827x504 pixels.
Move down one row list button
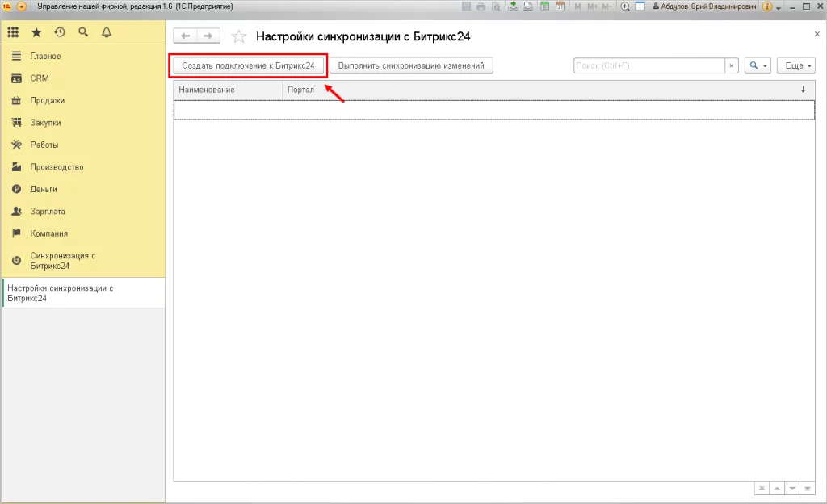pyautogui.click(x=792, y=489)
